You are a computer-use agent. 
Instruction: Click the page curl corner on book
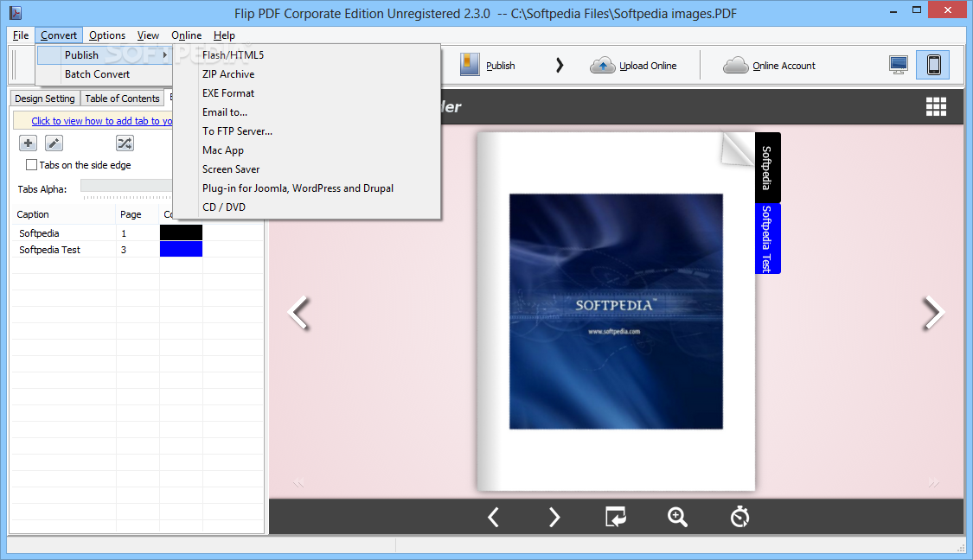click(x=737, y=149)
